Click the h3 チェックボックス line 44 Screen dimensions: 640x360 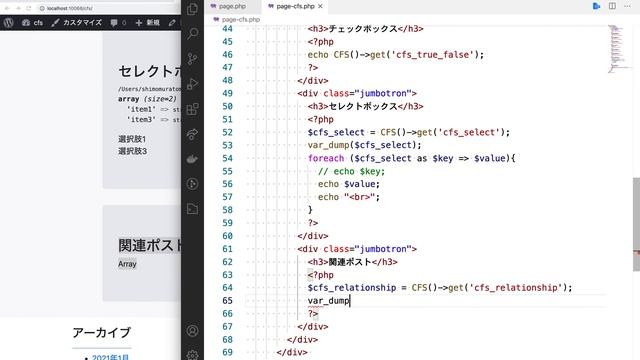pos(366,29)
